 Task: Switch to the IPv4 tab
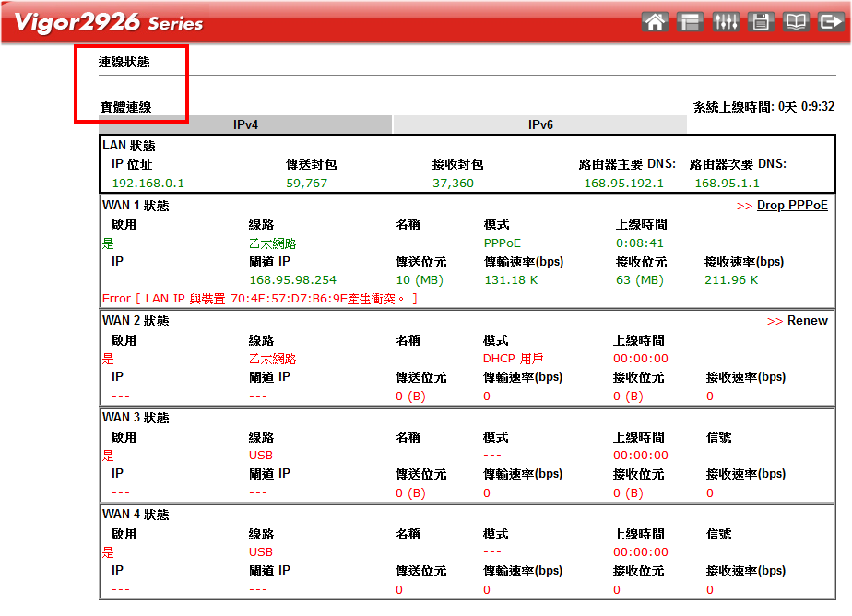coord(245,124)
